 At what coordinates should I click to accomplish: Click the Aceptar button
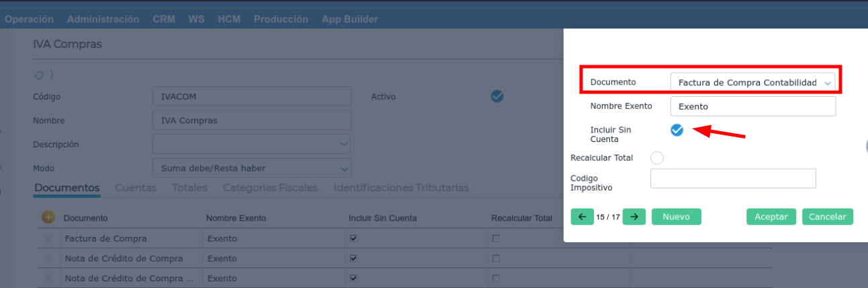(x=771, y=216)
